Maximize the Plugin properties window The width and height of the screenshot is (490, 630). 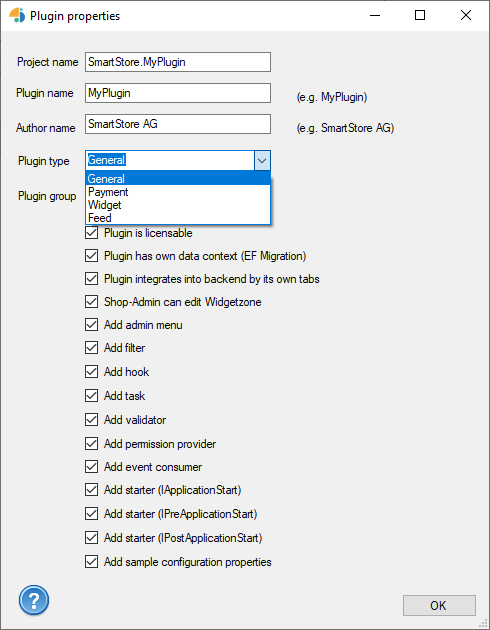[x=420, y=15]
